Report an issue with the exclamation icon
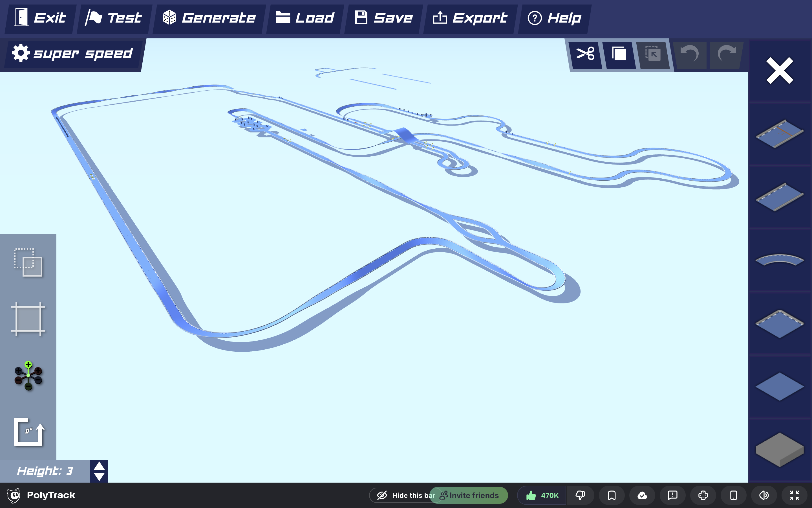812x508 pixels. (x=673, y=495)
